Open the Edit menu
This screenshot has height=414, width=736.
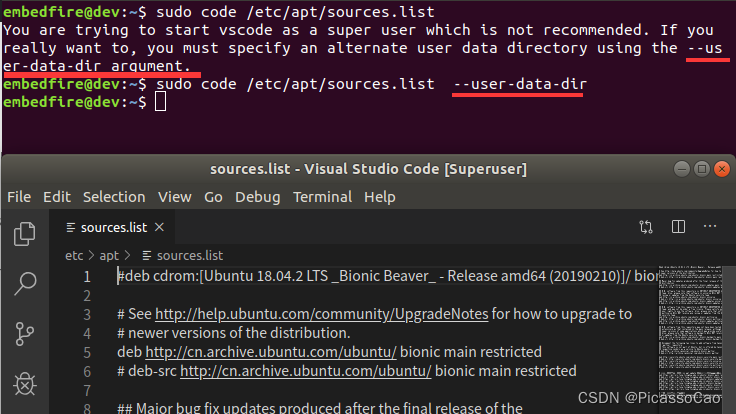point(57,197)
